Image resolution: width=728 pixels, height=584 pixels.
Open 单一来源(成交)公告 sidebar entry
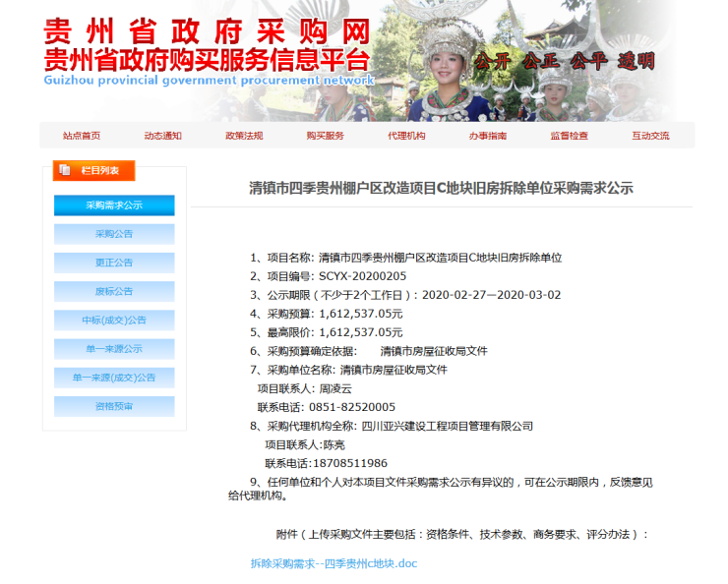pos(114,379)
